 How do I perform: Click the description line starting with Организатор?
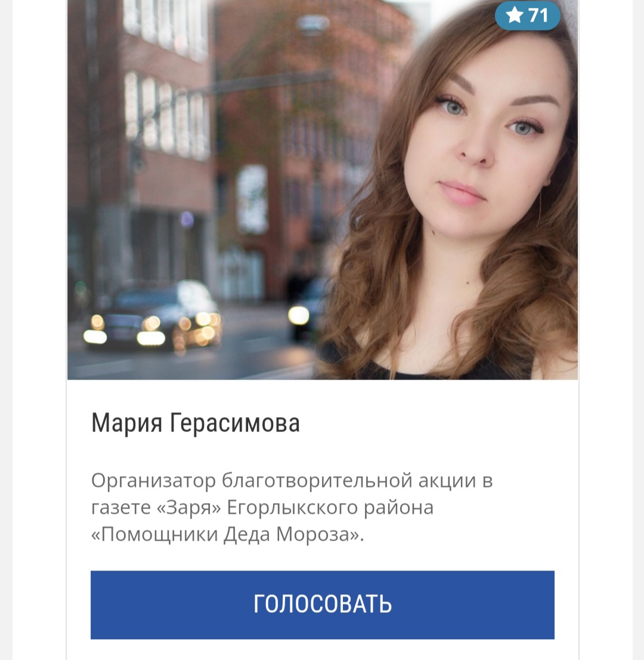coord(292,480)
